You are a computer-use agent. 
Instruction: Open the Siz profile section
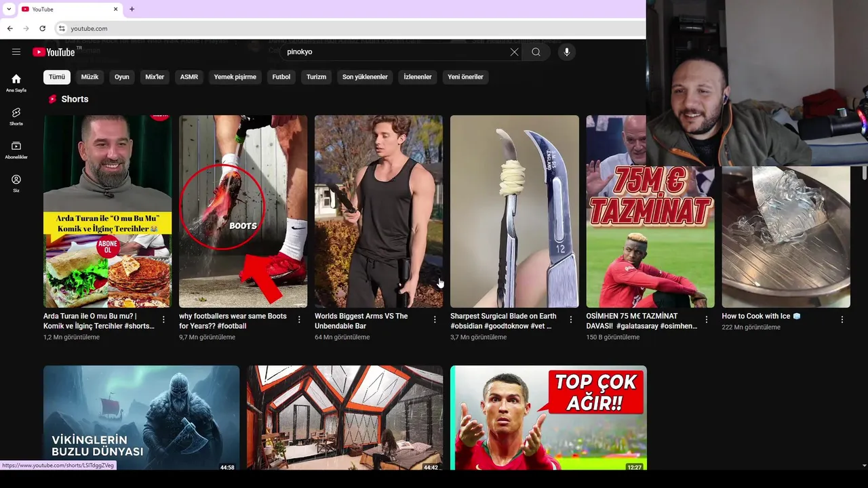pyautogui.click(x=16, y=184)
